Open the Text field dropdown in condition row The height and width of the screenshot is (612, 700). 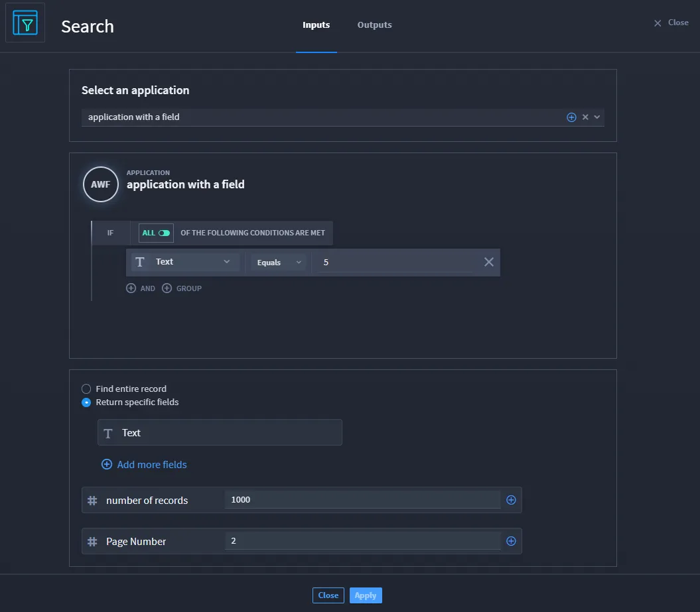coord(185,262)
